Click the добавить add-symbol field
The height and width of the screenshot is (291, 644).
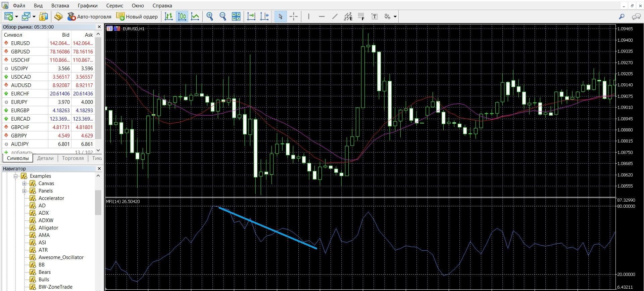tap(23, 152)
